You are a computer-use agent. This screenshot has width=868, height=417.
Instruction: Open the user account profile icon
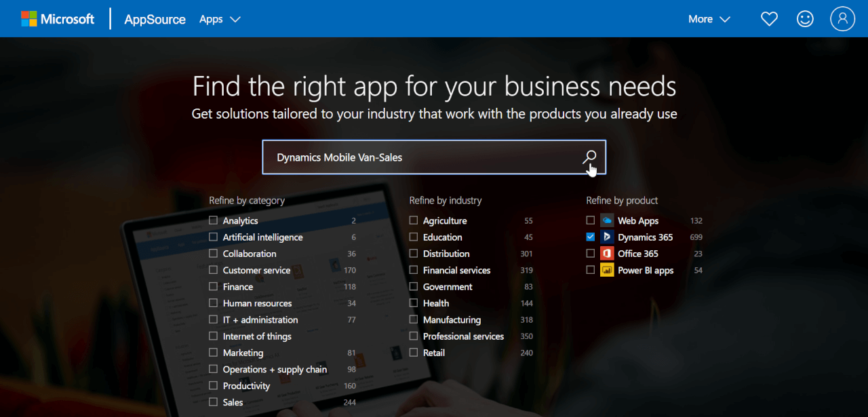tap(842, 19)
